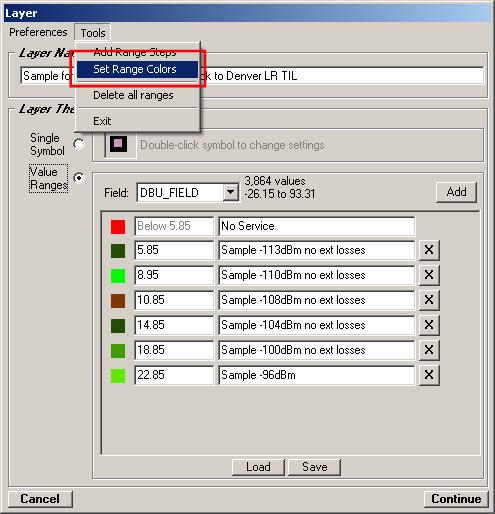Select the Single Symbol radio button
The width and height of the screenshot is (495, 514).
click(79, 144)
